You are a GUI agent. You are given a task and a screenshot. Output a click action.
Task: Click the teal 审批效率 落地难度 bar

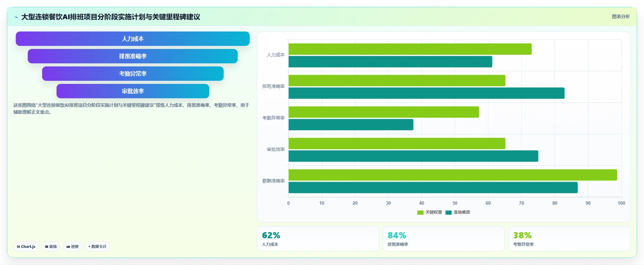pos(413,156)
